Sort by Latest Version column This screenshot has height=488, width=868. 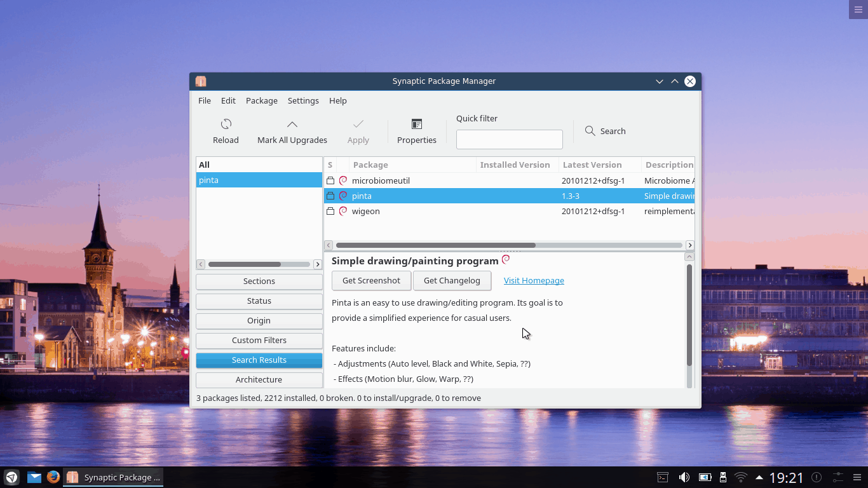[x=600, y=165]
